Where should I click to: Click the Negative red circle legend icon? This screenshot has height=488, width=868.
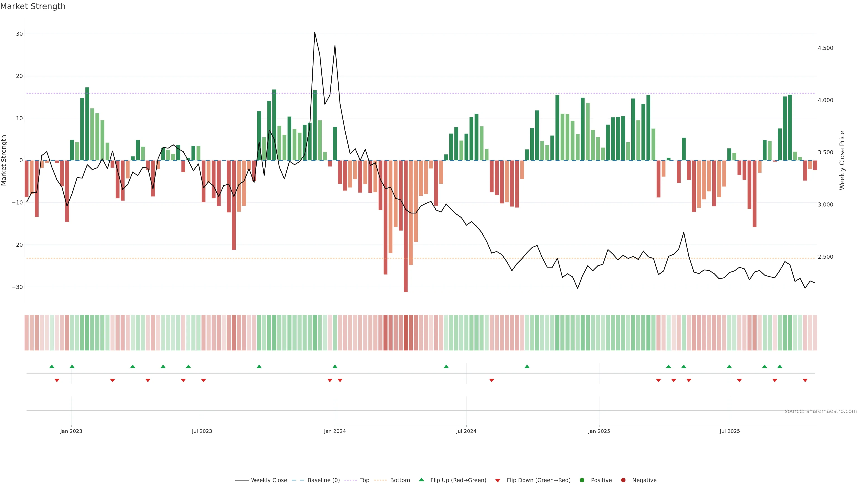[x=623, y=480]
